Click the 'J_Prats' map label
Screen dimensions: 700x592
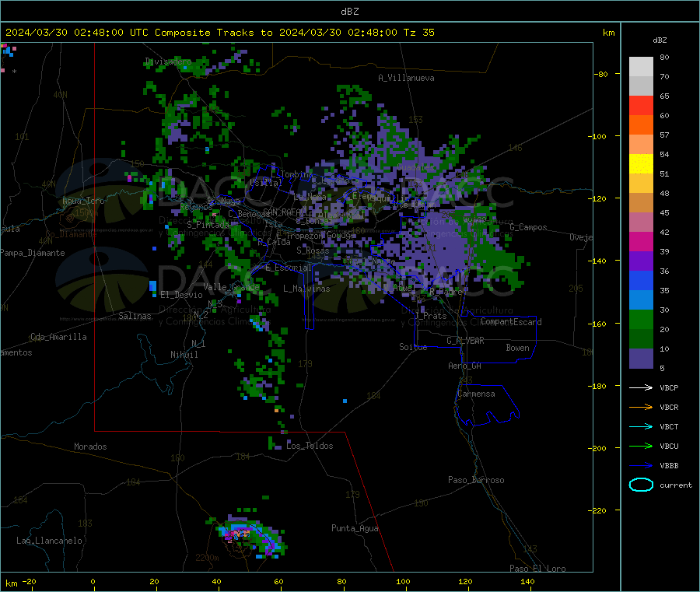(x=430, y=315)
